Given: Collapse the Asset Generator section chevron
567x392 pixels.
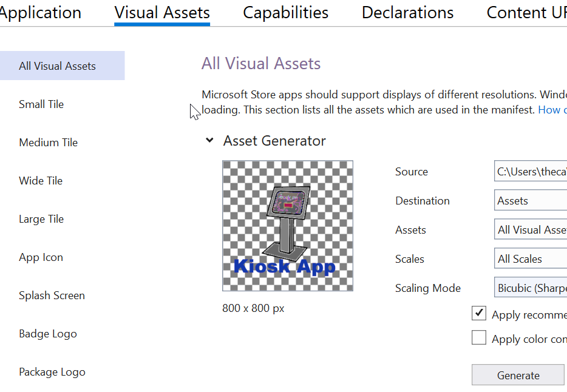Looking at the screenshot, I should pos(209,141).
